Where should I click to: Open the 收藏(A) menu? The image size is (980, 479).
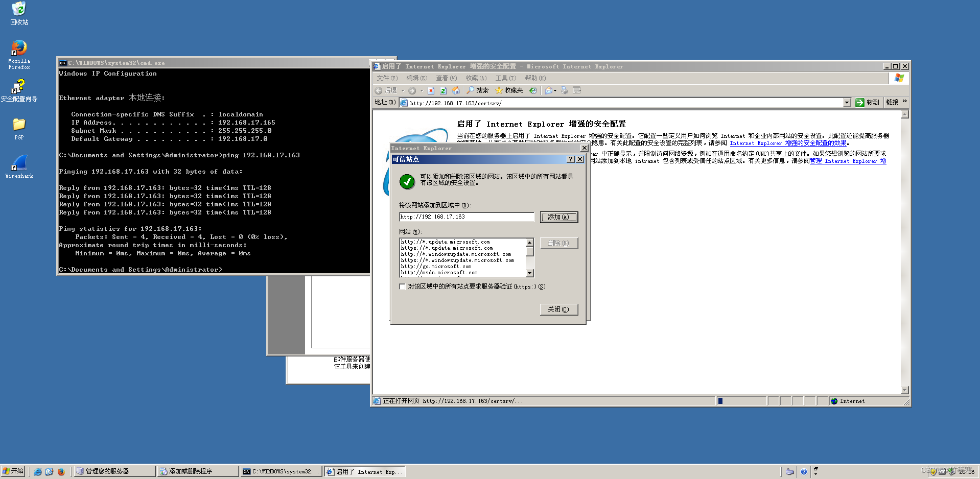coord(476,78)
